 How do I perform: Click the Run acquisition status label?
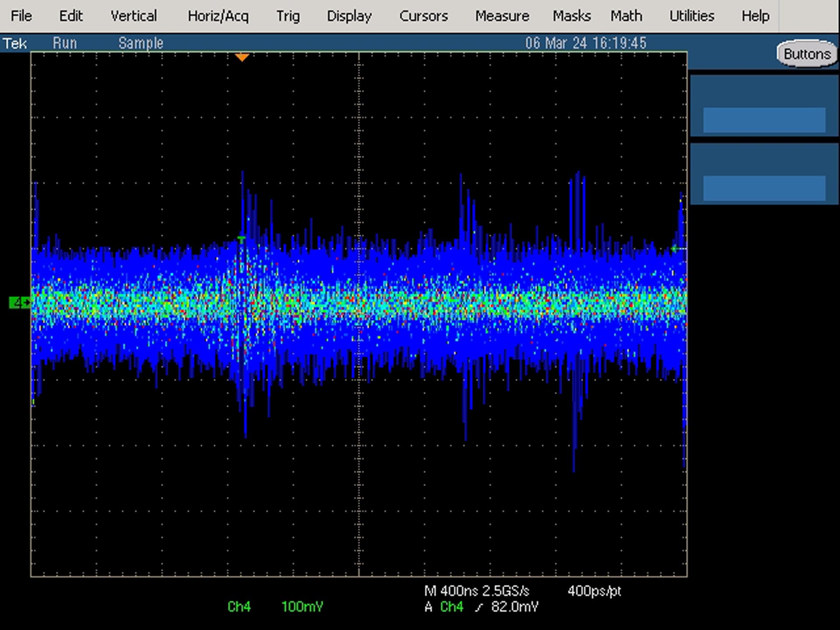(x=65, y=43)
